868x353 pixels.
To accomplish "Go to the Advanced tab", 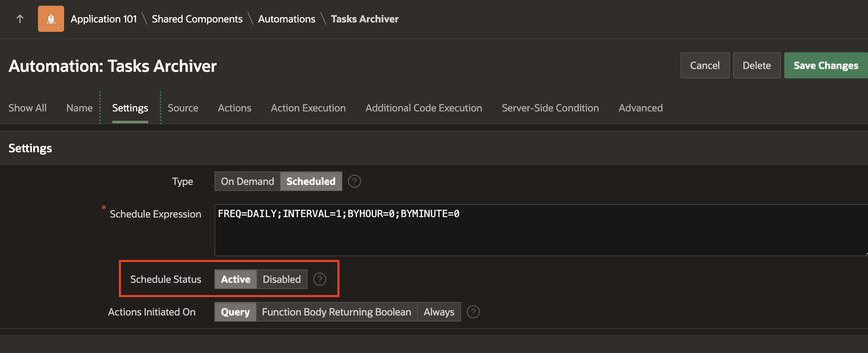I will click(640, 108).
